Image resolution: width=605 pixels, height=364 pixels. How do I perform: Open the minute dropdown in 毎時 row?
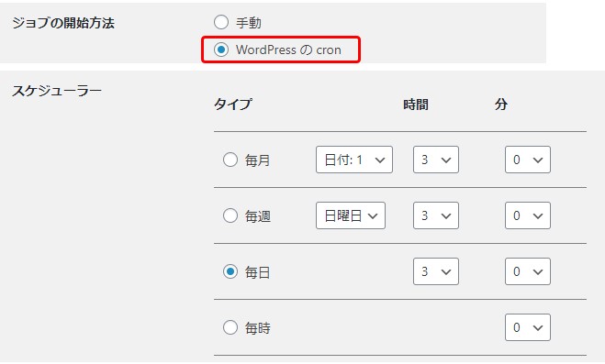coord(528,328)
